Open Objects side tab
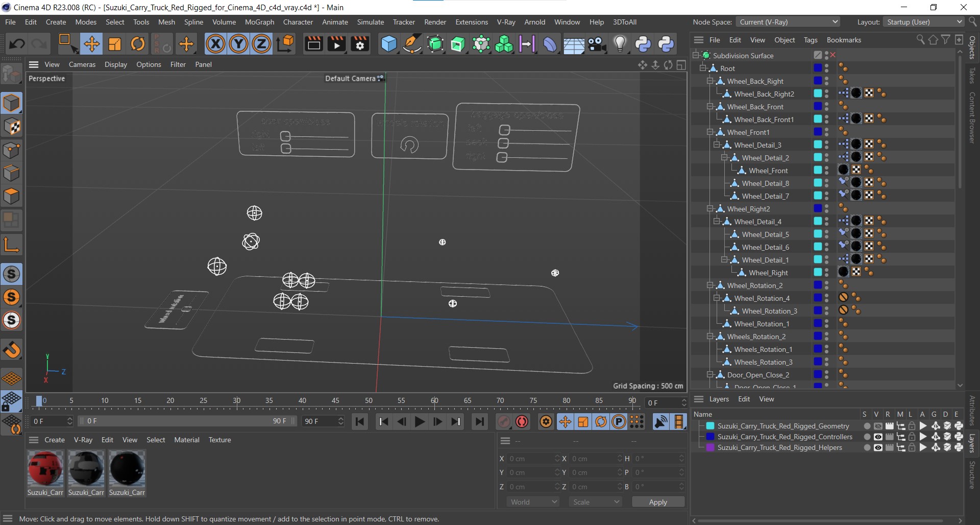This screenshot has width=980, height=525. click(972, 47)
